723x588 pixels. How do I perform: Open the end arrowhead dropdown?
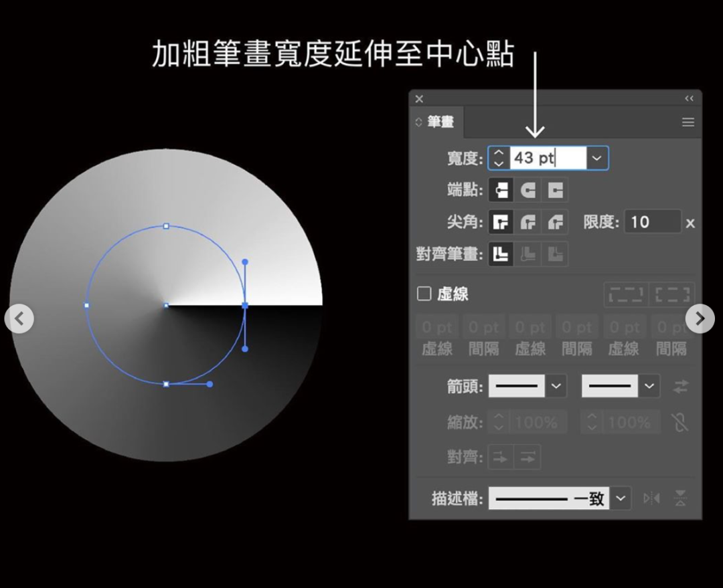pyautogui.click(x=649, y=386)
